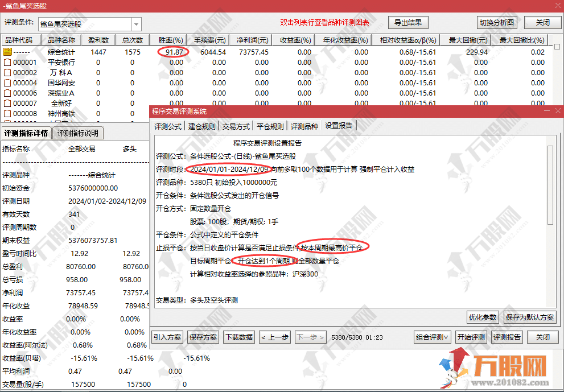Click the document icon beside 000008

7,114
